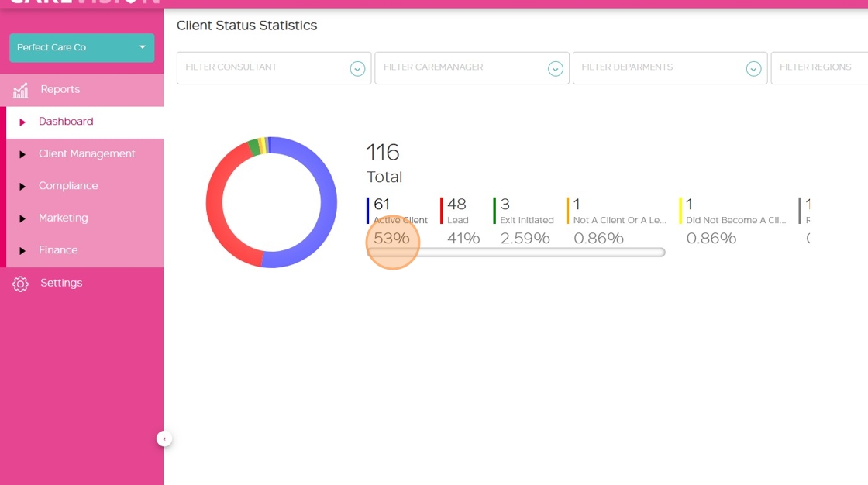Image resolution: width=868 pixels, height=485 pixels.
Task: Click the red Lead color bar
Action: [x=441, y=211]
